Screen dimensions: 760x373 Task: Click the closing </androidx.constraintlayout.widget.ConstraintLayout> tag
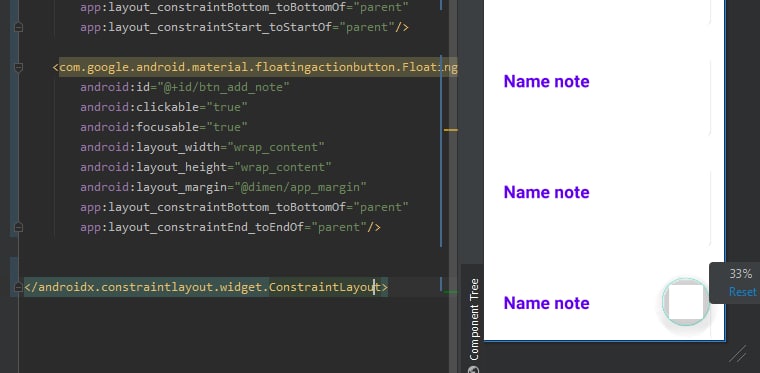pyautogui.click(x=206, y=287)
